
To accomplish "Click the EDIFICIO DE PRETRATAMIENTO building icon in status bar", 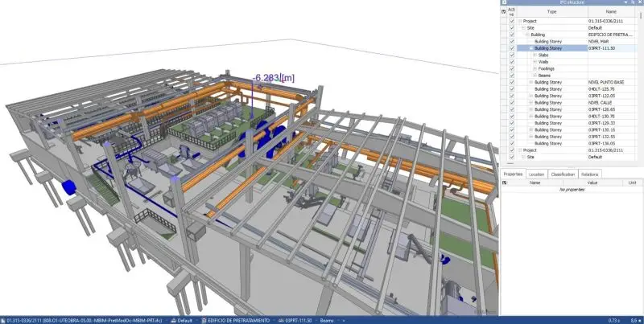I will (x=202, y=320).
